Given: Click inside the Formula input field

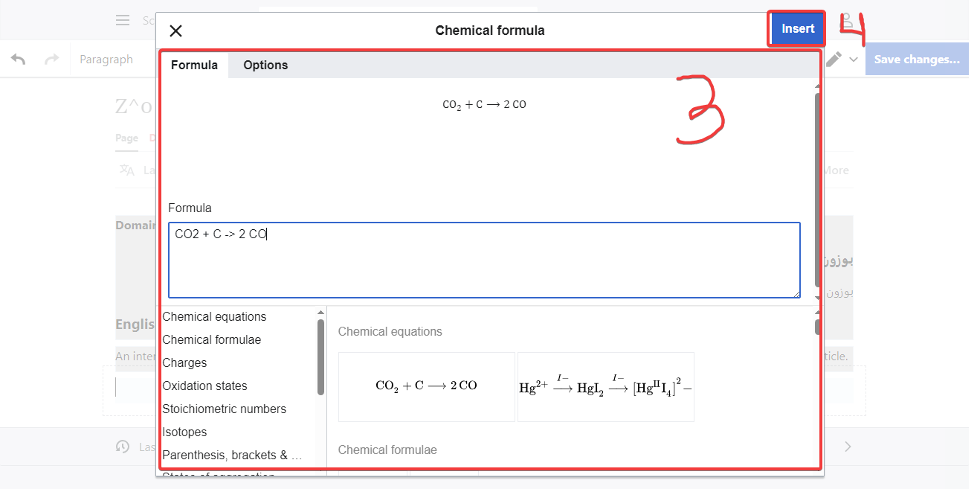Looking at the screenshot, I should (483, 259).
